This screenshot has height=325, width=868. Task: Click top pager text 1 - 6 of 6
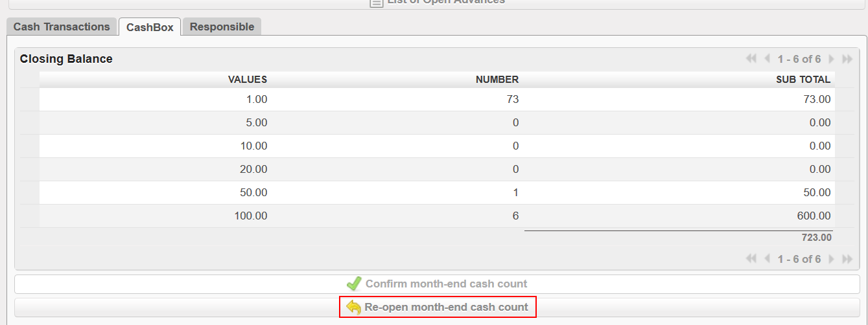tap(799, 59)
